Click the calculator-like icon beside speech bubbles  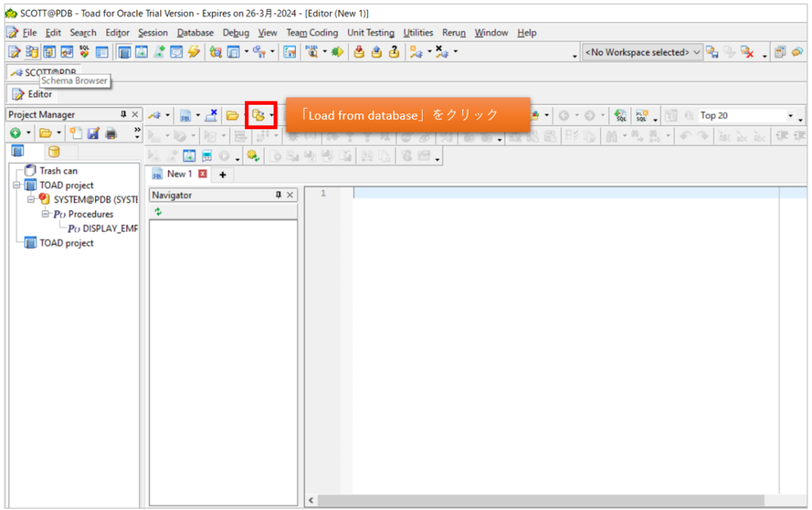tap(780, 52)
